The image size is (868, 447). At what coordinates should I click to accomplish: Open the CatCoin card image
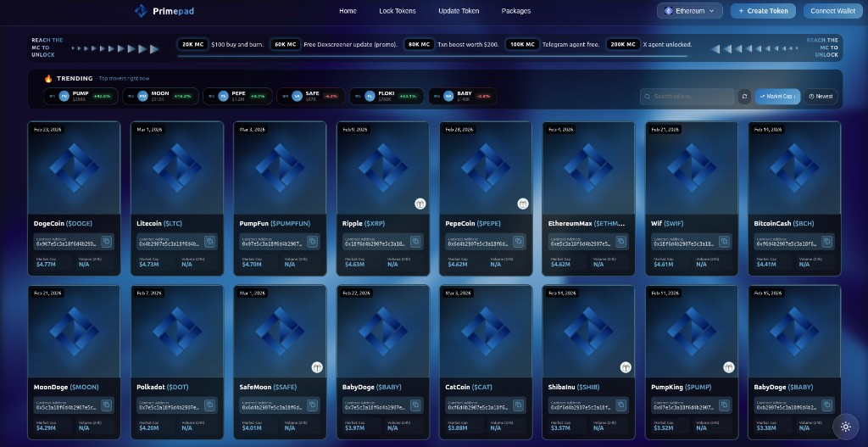click(x=486, y=332)
